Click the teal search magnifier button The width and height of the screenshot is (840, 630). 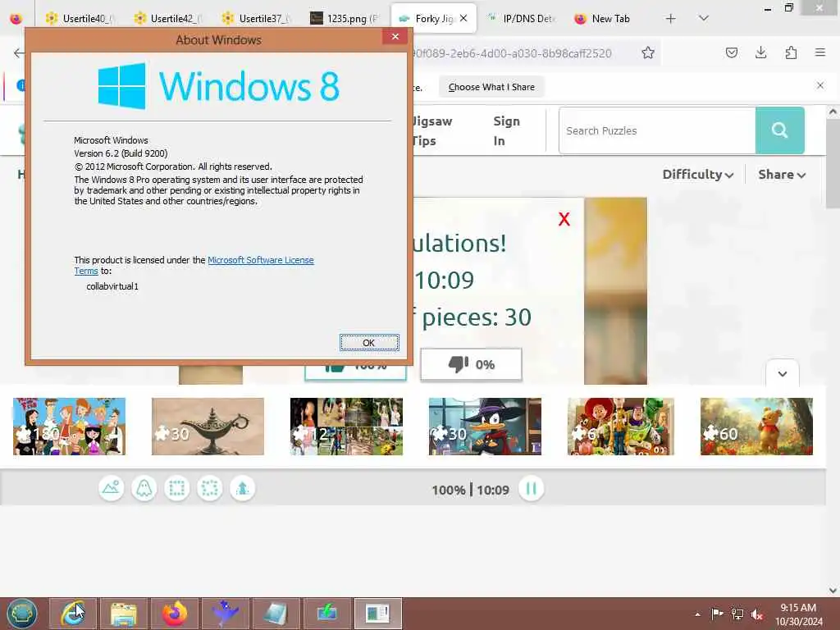point(779,130)
